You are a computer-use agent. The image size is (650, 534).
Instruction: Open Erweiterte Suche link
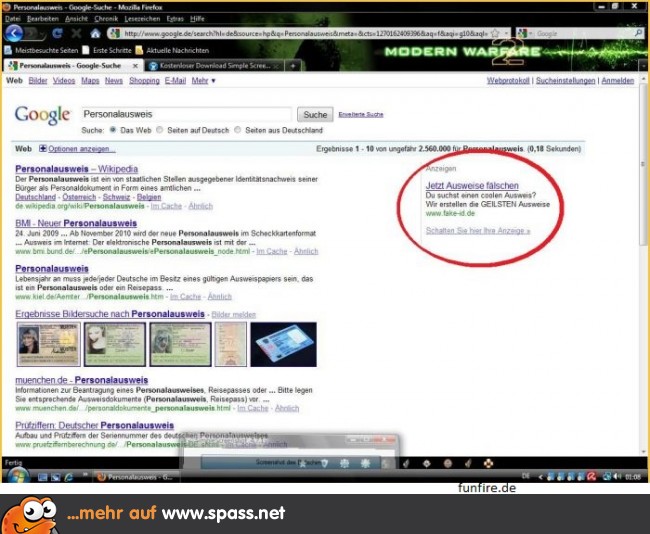coord(361,114)
